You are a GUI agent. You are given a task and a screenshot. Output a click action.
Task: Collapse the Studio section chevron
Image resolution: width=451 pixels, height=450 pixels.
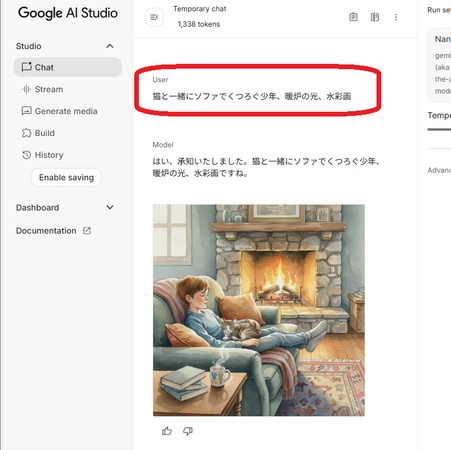coord(110,46)
